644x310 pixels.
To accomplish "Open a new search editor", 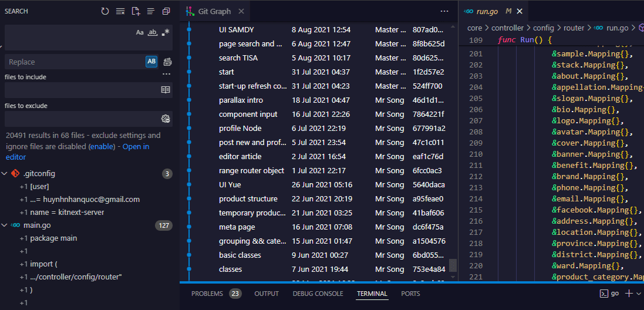I will (136, 11).
